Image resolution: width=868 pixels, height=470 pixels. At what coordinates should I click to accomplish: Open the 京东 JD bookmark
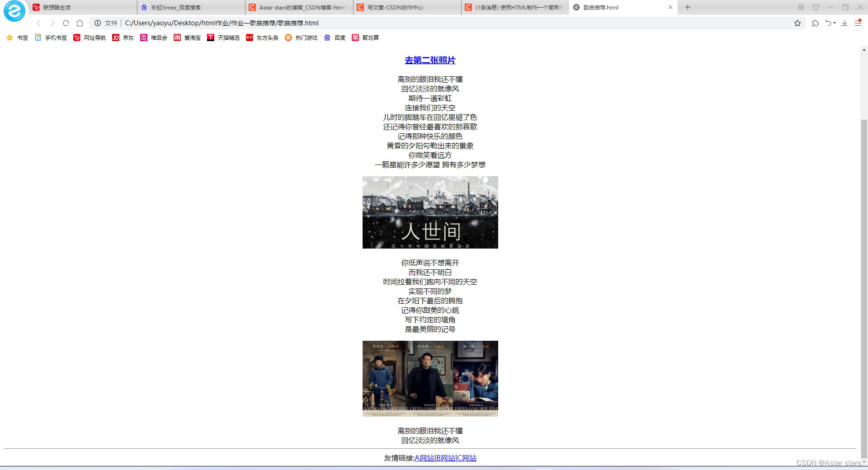click(x=123, y=38)
